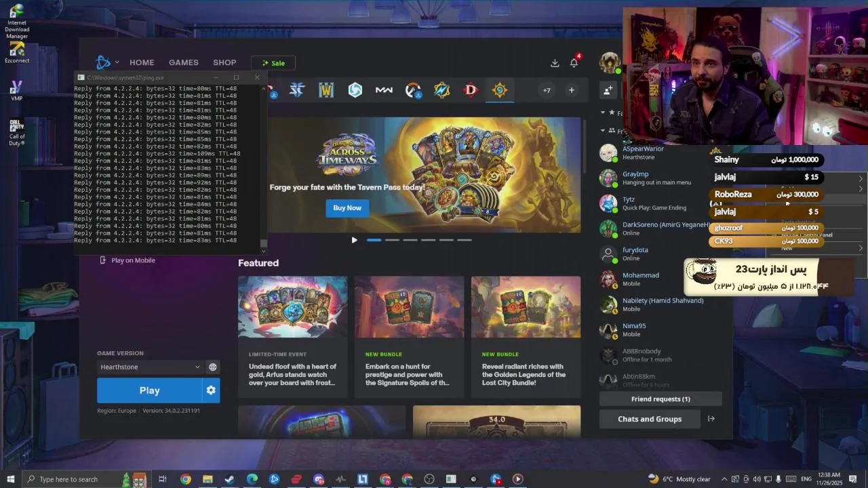The image size is (868, 488).
Task: Select the second banner carousel indicator
Action: [x=392, y=240]
